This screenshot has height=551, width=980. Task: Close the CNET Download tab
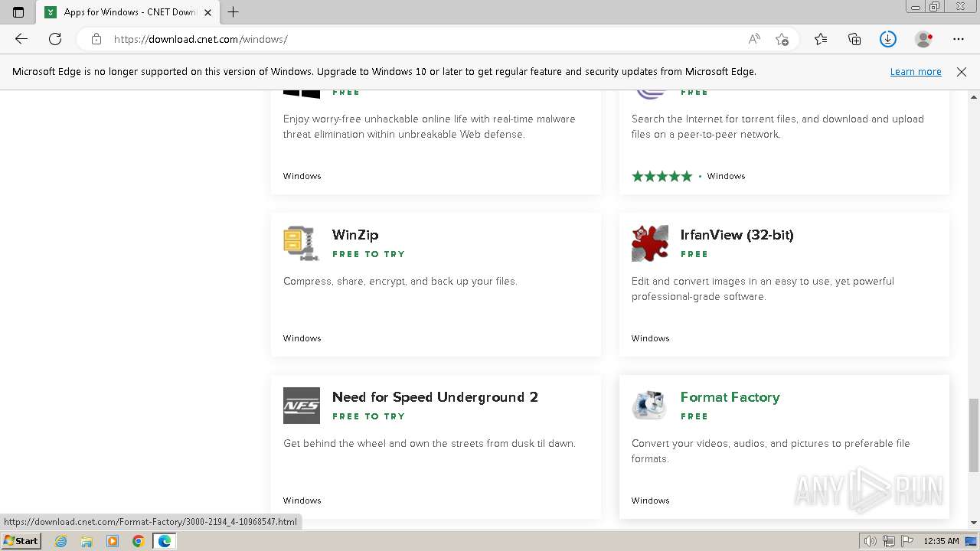[x=207, y=12]
